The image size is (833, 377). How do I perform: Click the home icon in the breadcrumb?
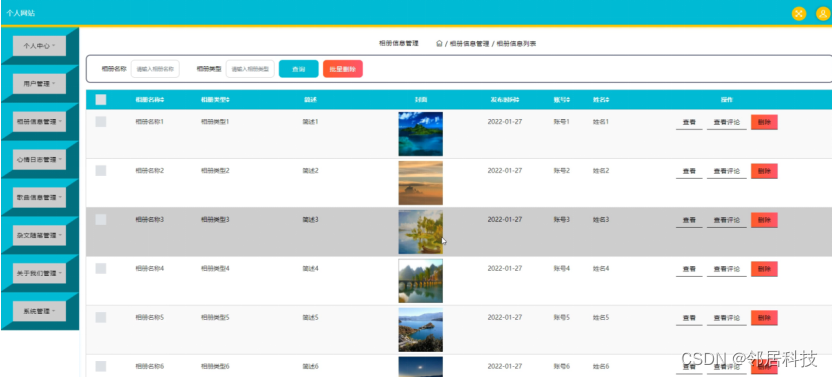(439, 44)
